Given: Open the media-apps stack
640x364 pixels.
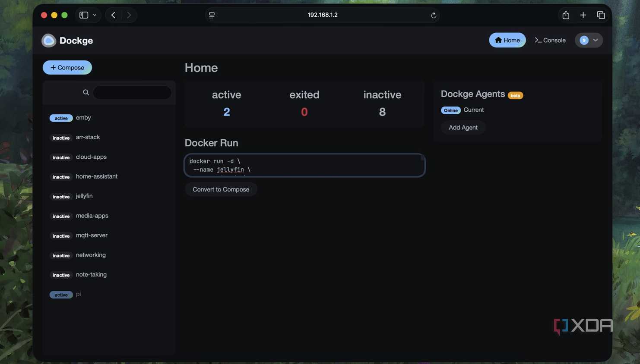Looking at the screenshot, I should click(109, 216).
